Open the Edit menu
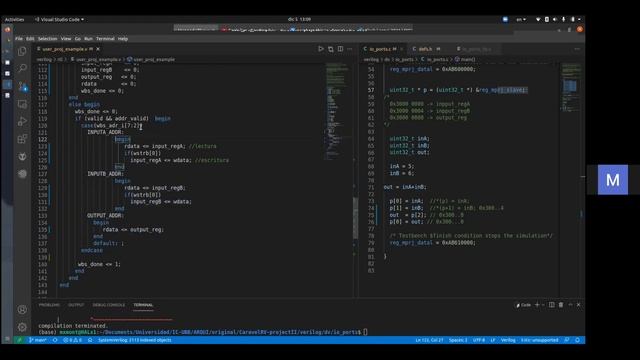The height and width of the screenshot is (360, 640). pyautogui.click(x=30, y=39)
